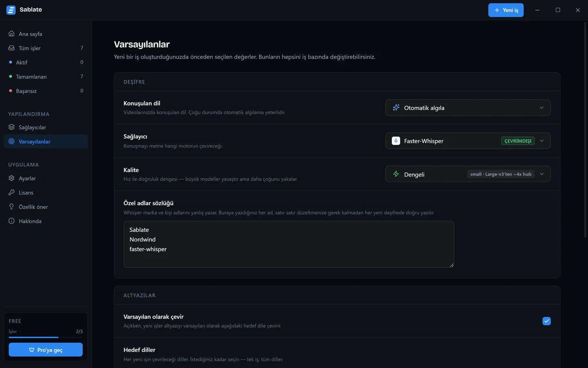Click the info icon beside Hakkında
The height and width of the screenshot is (368, 588).
pos(11,221)
